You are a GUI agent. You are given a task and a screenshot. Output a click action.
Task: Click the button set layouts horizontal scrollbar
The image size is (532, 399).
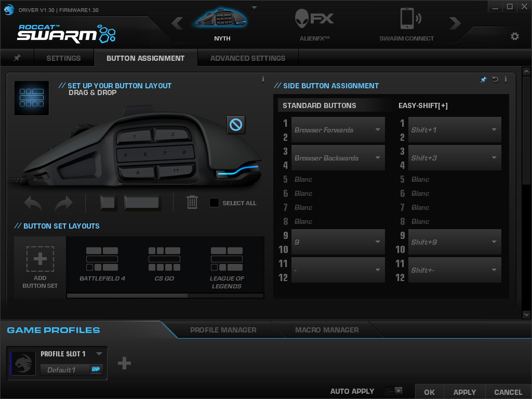[127, 296]
